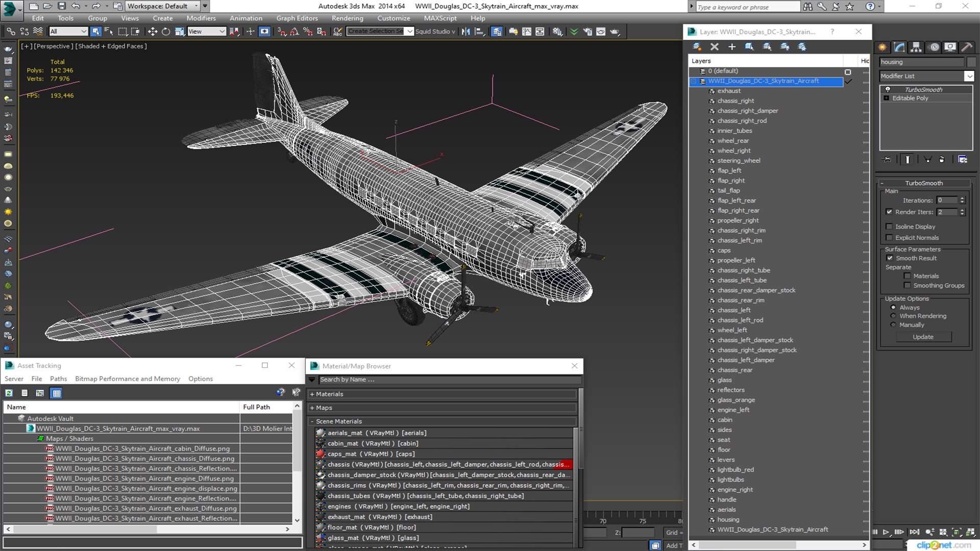Toggle Angle Snap in the toolbar

tap(295, 32)
